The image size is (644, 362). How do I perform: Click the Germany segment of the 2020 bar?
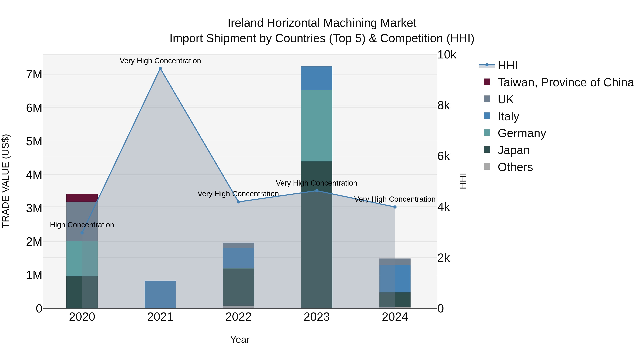82,259
